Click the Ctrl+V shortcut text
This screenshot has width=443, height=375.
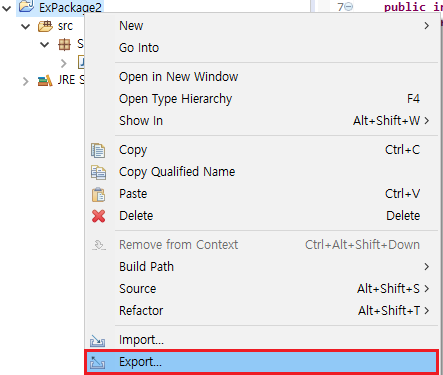tap(402, 194)
